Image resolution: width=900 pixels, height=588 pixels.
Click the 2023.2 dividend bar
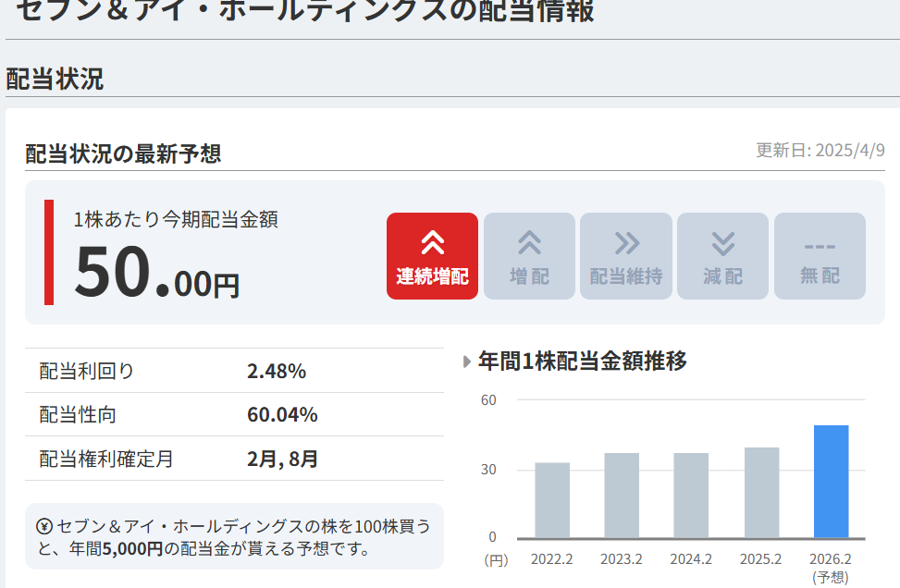(622, 496)
